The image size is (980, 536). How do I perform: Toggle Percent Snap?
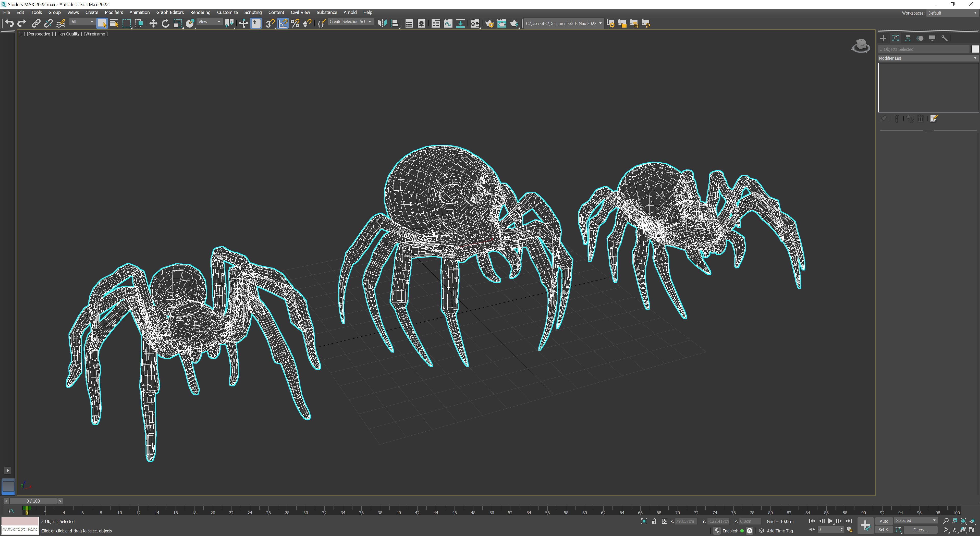[295, 23]
